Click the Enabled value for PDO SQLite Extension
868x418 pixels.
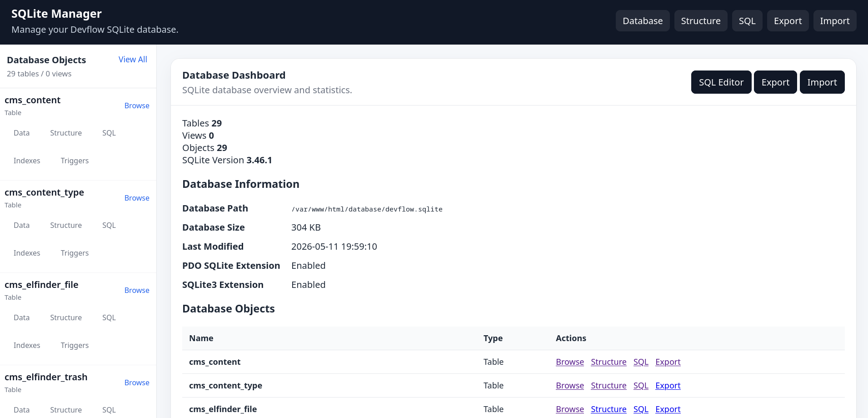coord(308,266)
